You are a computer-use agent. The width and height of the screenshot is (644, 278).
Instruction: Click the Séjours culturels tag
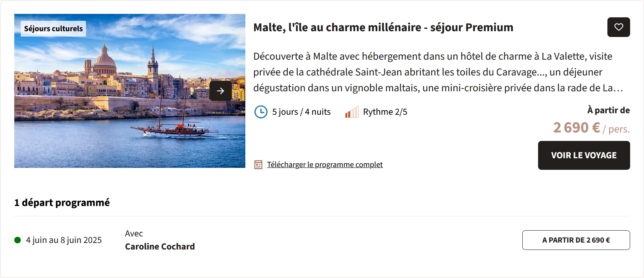(54, 28)
